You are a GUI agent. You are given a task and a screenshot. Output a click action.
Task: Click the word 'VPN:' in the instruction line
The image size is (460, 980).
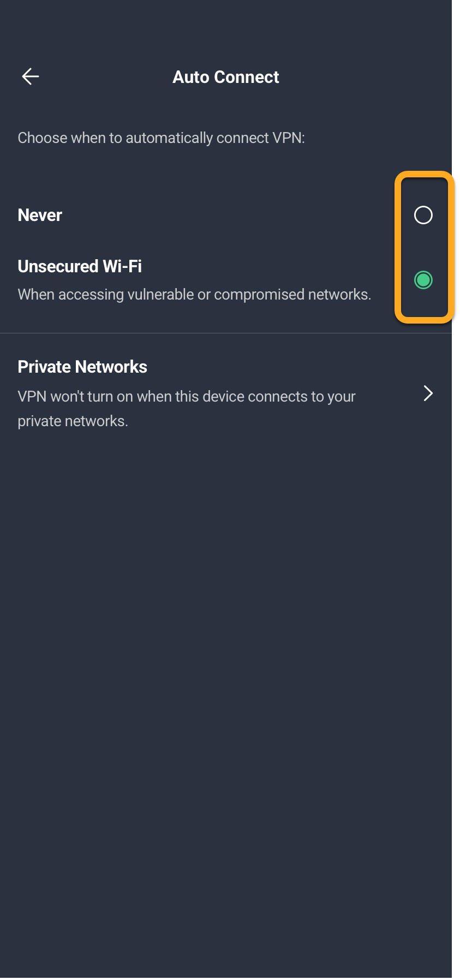[x=289, y=138]
